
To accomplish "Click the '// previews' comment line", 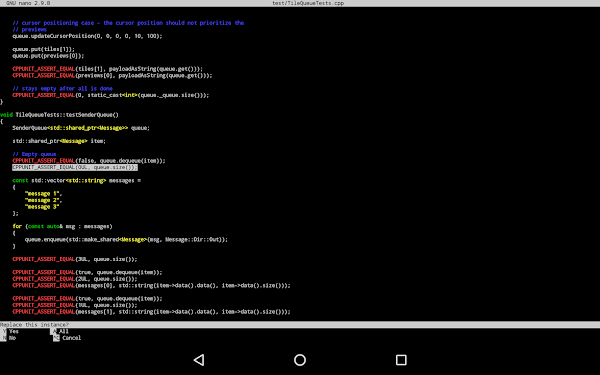I will pos(29,29).
